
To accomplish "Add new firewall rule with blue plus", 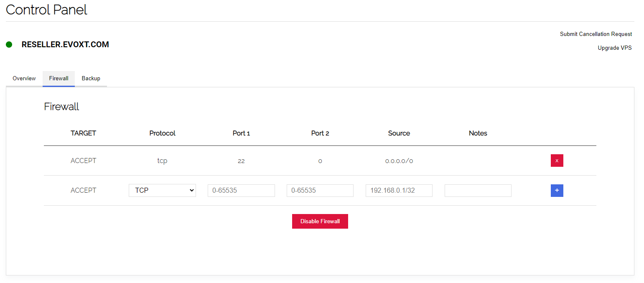I will point(557,191).
